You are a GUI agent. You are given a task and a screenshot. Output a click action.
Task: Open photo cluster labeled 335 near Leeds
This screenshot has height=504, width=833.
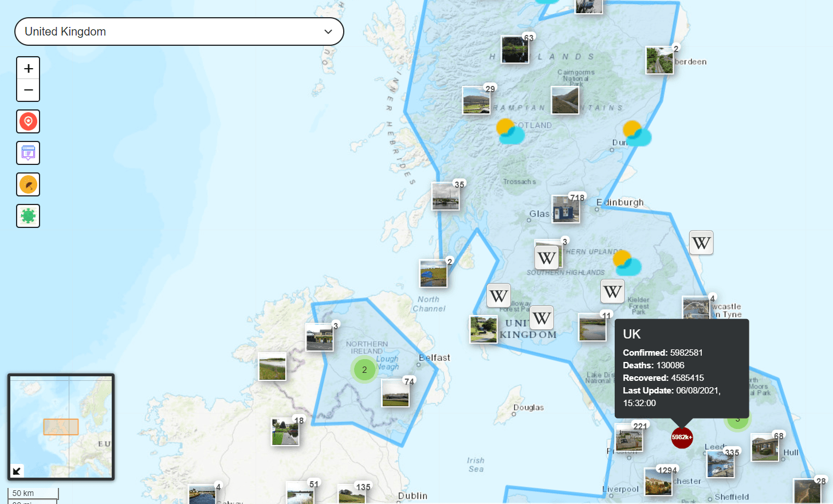coord(720,464)
